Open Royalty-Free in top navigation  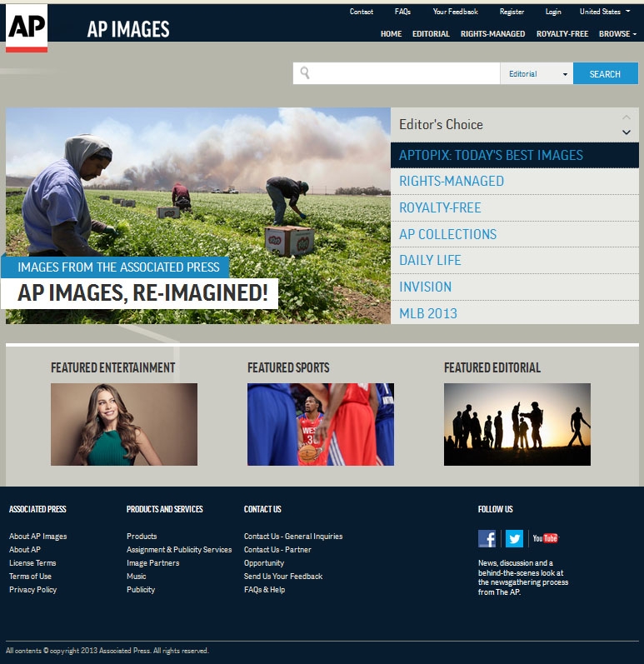[562, 33]
